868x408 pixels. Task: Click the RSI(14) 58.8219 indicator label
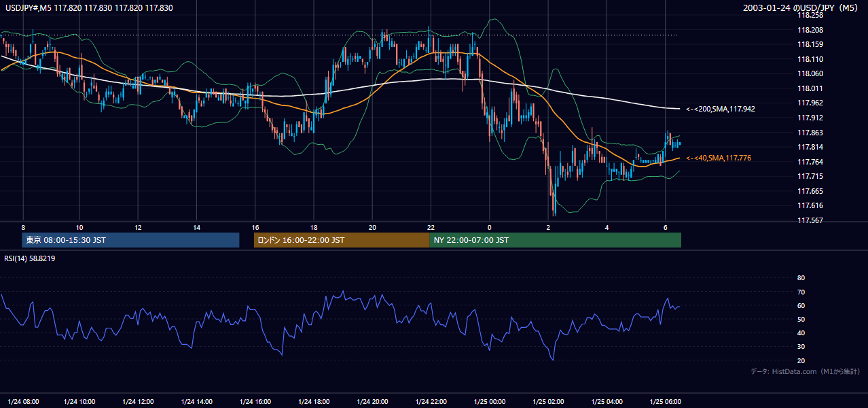pos(30,258)
